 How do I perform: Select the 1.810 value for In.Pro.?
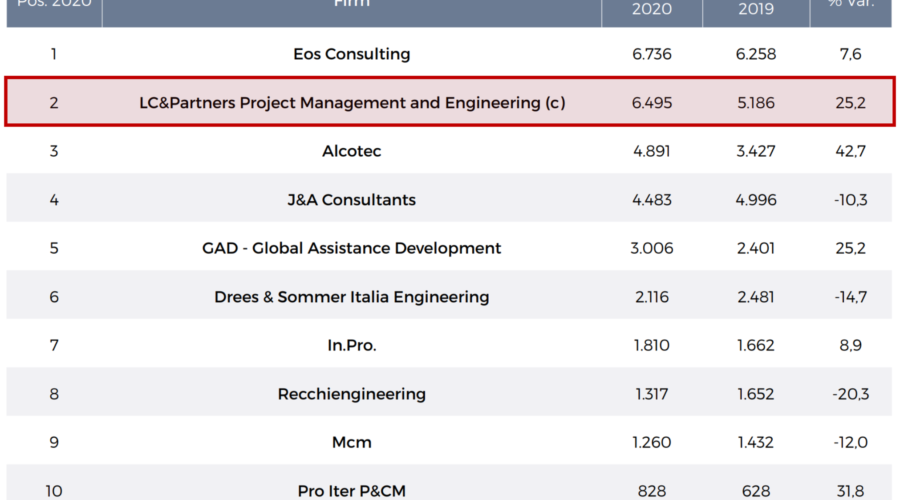tap(651, 345)
